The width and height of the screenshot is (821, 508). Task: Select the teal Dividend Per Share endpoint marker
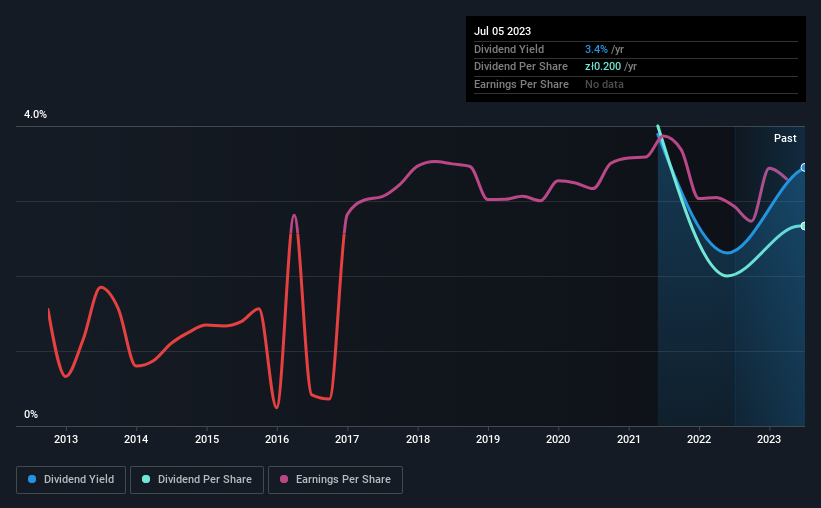point(804,226)
